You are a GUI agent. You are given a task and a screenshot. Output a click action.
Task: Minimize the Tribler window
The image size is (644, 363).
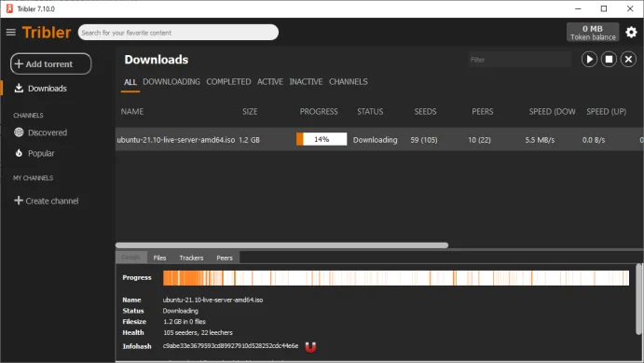[x=578, y=8]
